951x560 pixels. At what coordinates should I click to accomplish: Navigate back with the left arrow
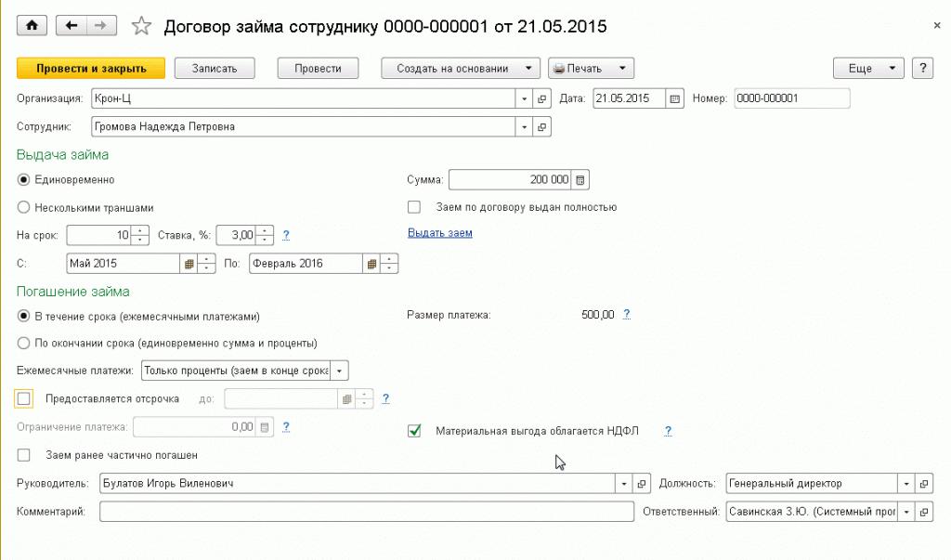click(71, 25)
